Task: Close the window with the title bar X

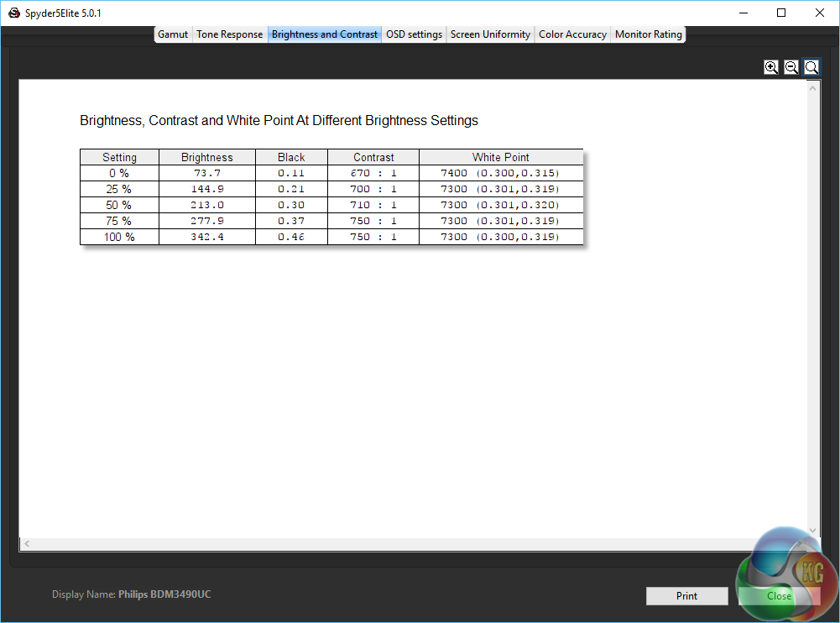Action: (x=820, y=13)
